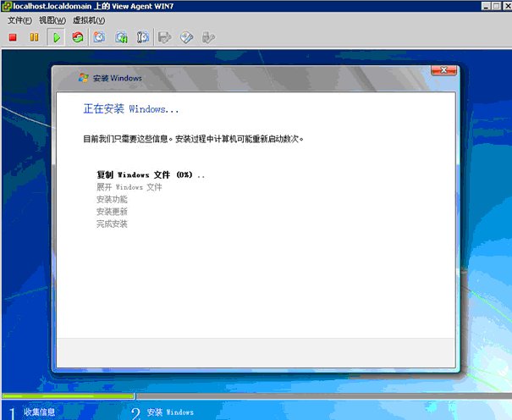Maximize the View Agent WIN7 console window

[x=496, y=6]
